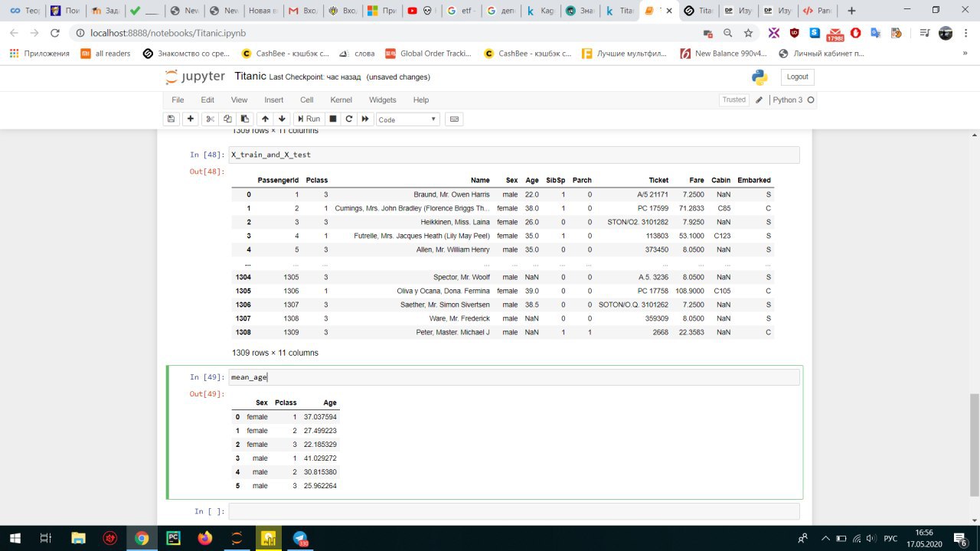Open the Insert menu
Image resolution: width=980 pixels, height=551 pixels.
(273, 99)
